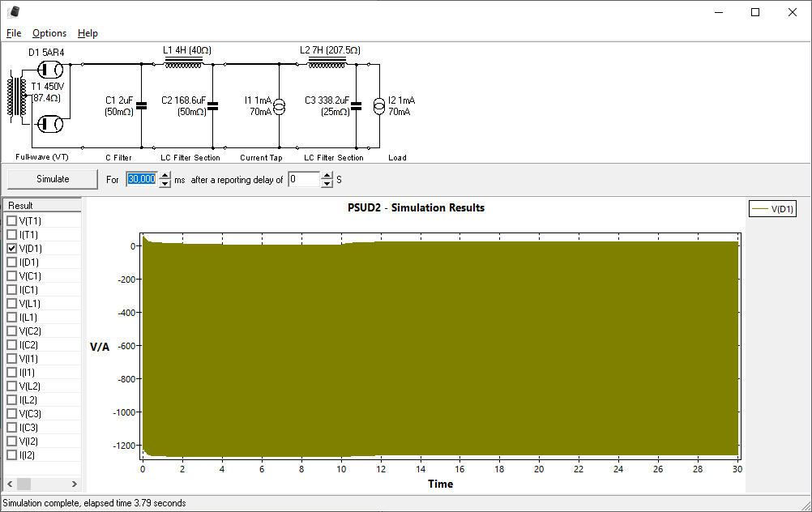Enable the V(L2) result trace
This screenshot has width=812, height=512.
(x=12, y=386)
